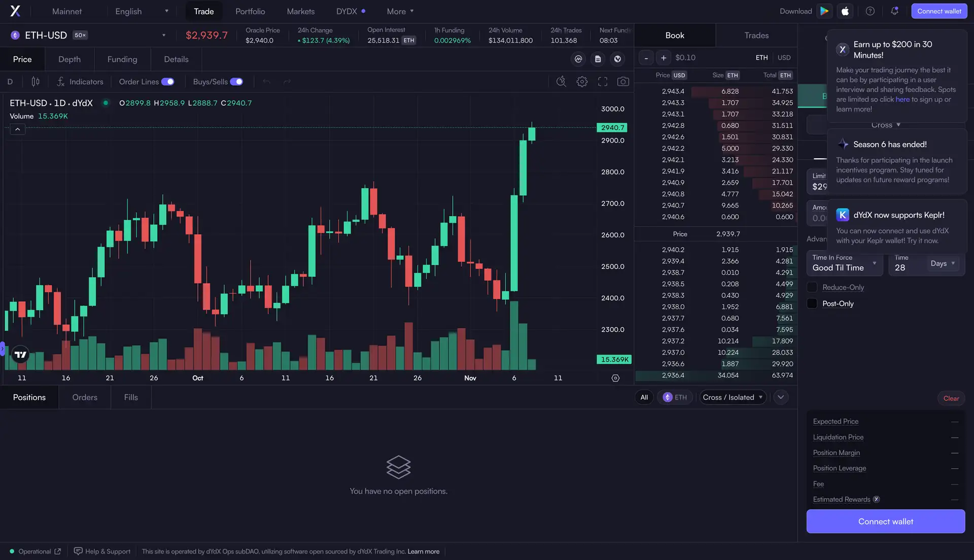Viewport: 974px width, 560px height.
Task: Increase order book grouping with plus
Action: pyautogui.click(x=664, y=58)
